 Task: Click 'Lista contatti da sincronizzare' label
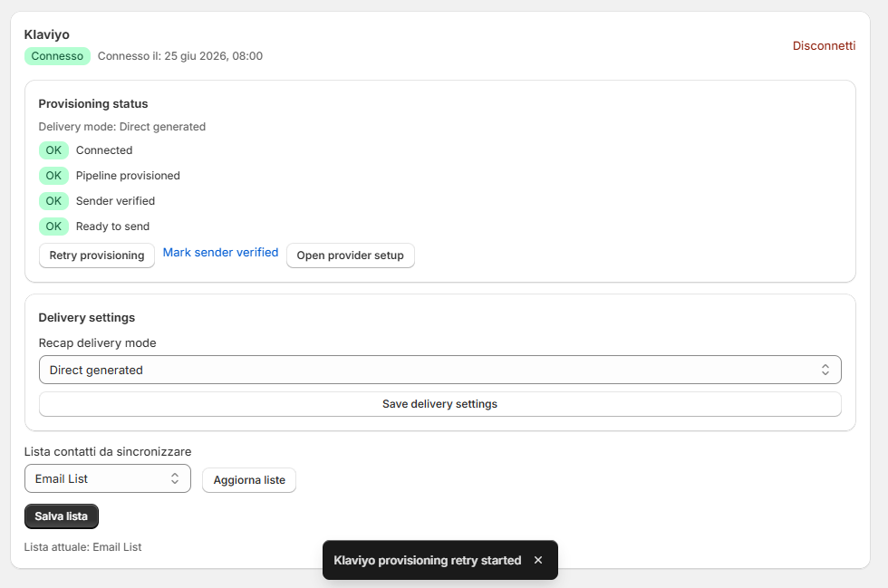coord(108,452)
